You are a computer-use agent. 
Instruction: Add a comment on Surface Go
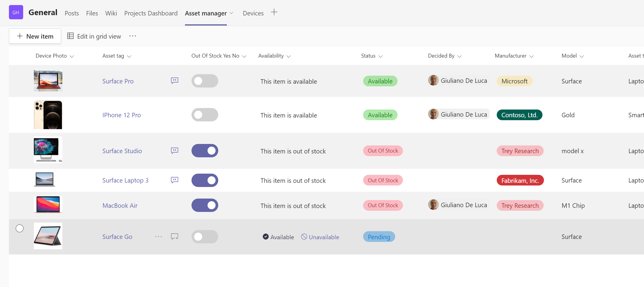[175, 236]
